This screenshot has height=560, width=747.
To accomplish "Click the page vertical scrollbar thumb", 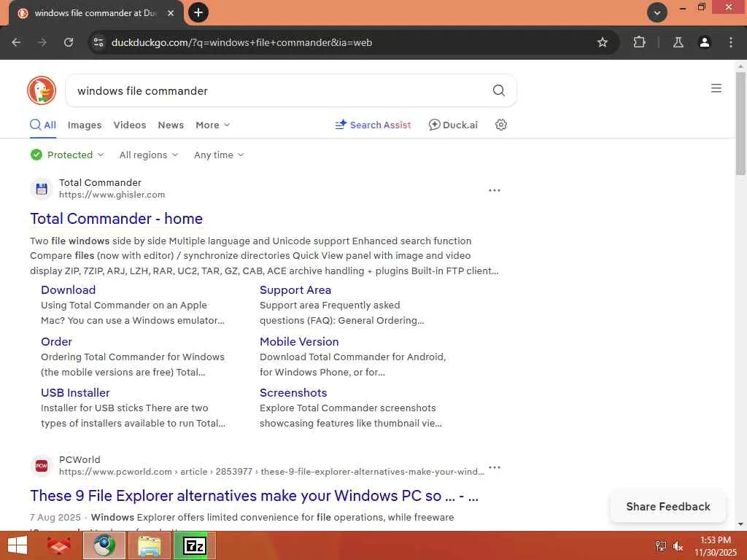I will click(x=740, y=124).
